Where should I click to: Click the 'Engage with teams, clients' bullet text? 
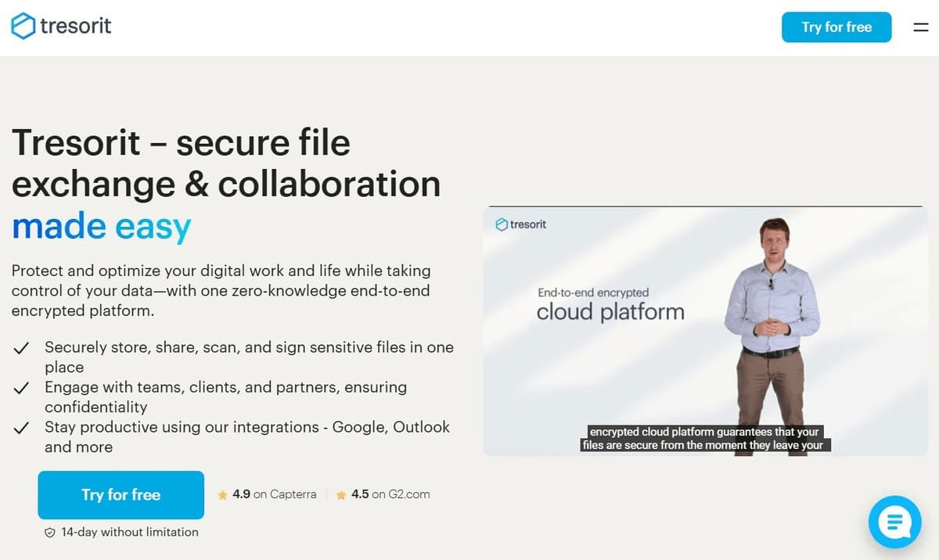click(225, 397)
